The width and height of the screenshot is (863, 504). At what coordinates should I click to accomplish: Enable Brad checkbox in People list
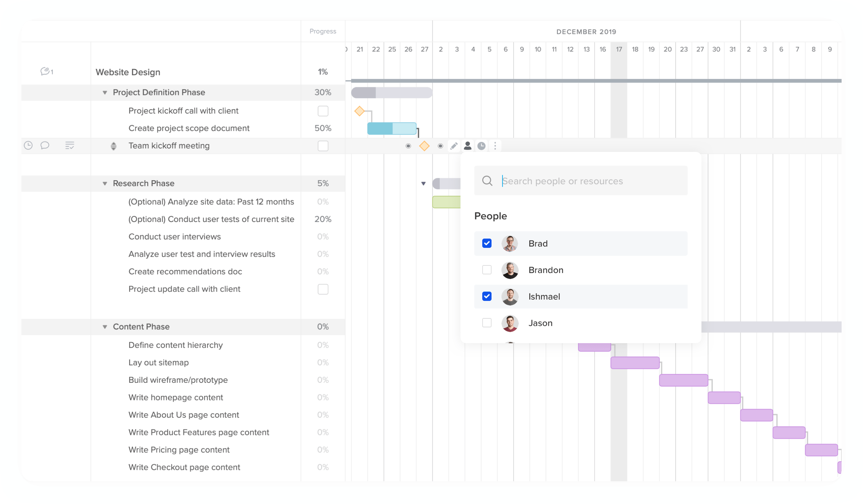pyautogui.click(x=487, y=242)
